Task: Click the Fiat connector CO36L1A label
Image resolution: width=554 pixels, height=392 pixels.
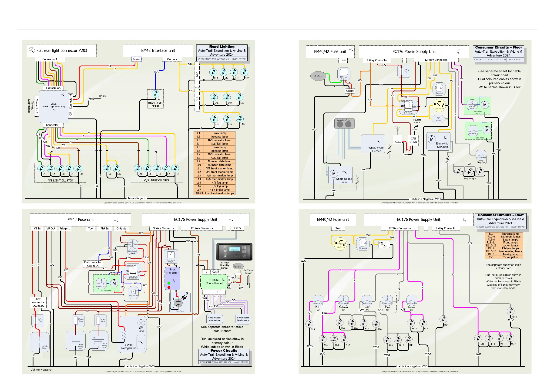Action: [93, 264]
